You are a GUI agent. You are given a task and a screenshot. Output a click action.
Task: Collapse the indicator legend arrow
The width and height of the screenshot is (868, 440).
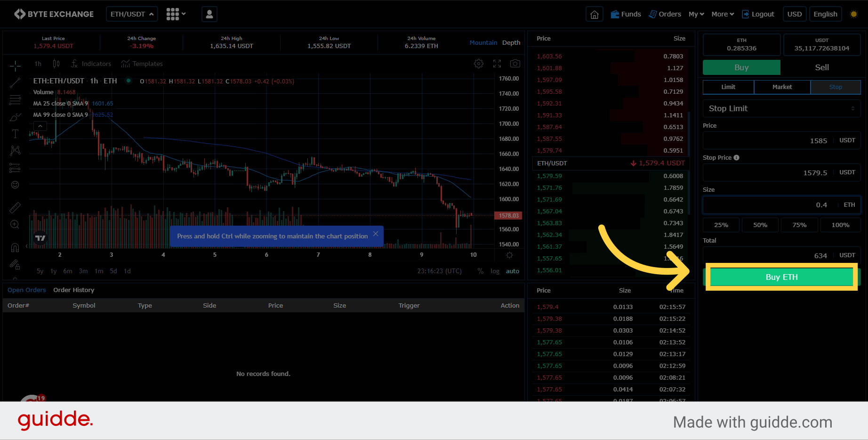coord(40,126)
